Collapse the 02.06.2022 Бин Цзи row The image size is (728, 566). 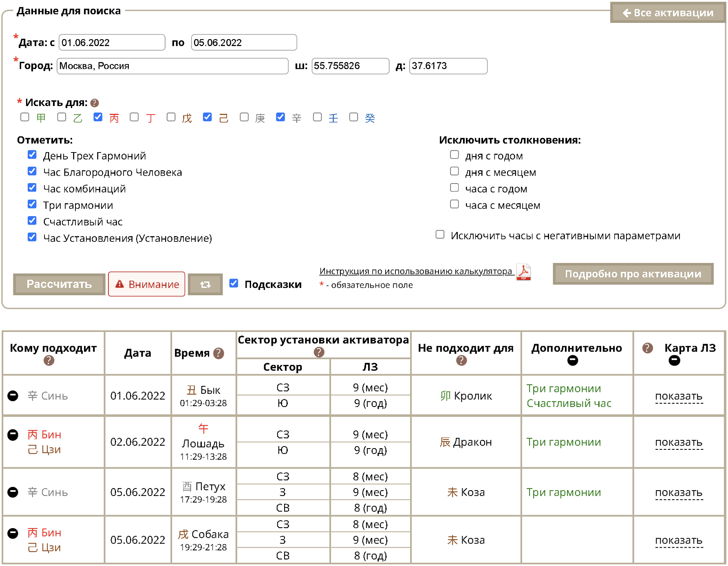pyautogui.click(x=13, y=435)
